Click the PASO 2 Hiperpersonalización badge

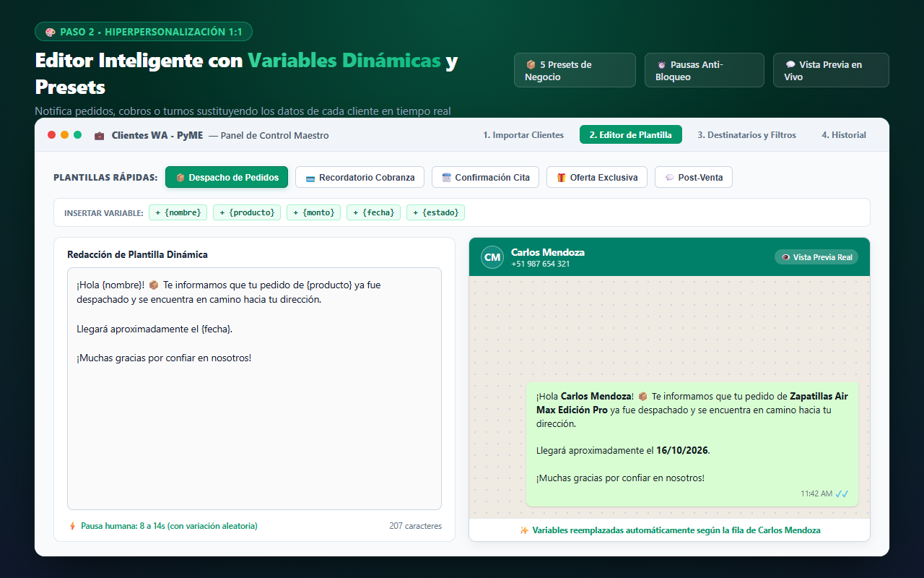tap(144, 32)
